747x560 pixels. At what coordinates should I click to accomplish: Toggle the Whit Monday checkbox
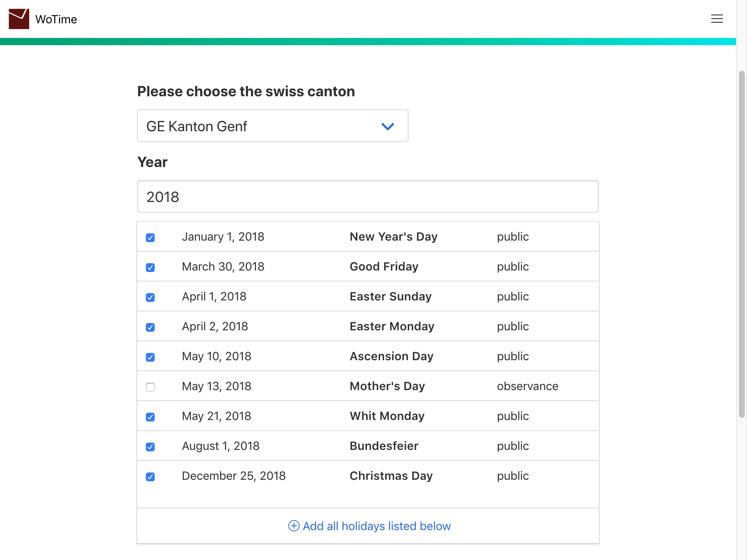[150, 417]
